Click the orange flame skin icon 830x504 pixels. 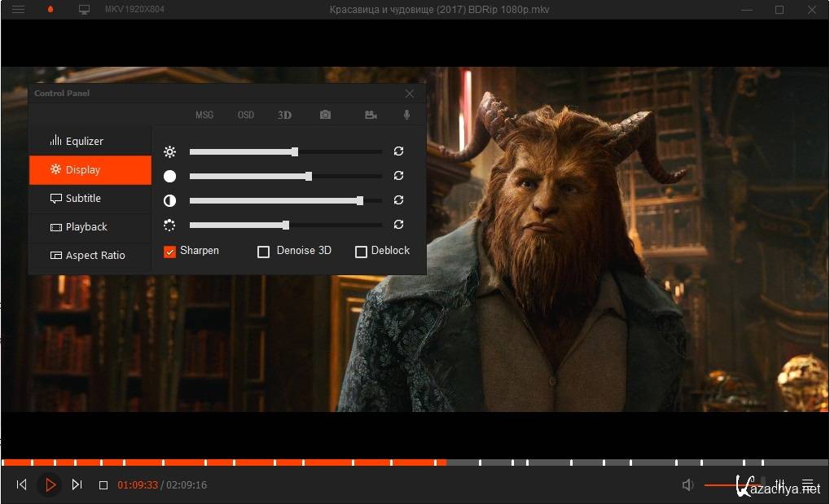point(51,10)
